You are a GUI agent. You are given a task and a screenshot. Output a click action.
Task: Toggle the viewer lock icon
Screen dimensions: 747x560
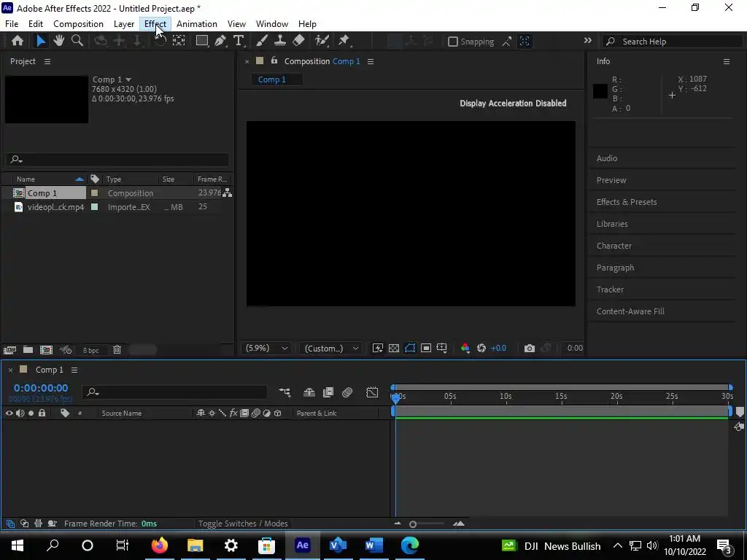274,61
